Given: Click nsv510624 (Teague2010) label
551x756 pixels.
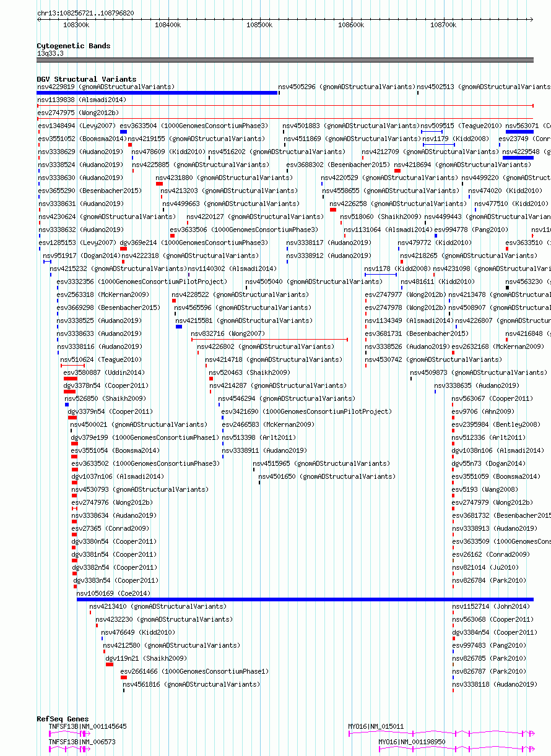Looking at the screenshot, I should 101,359.
